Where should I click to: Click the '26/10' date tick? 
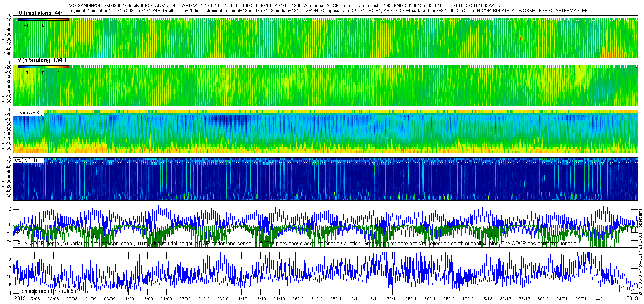(298, 299)
